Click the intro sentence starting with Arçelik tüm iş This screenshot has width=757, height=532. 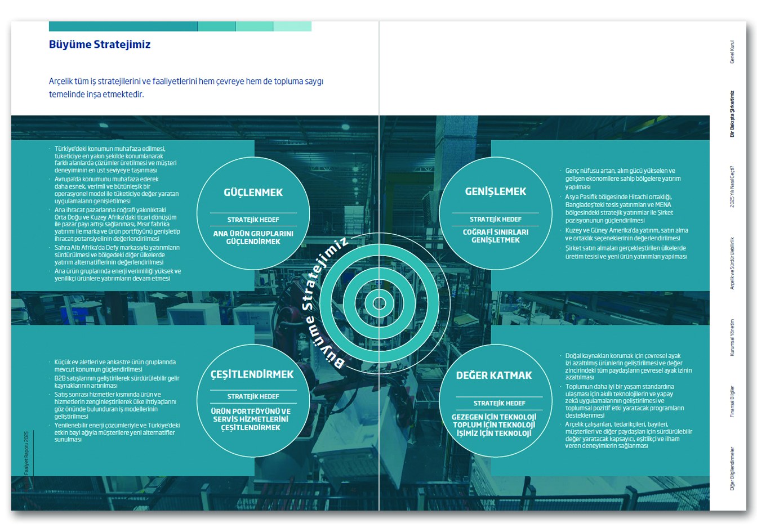186,88
